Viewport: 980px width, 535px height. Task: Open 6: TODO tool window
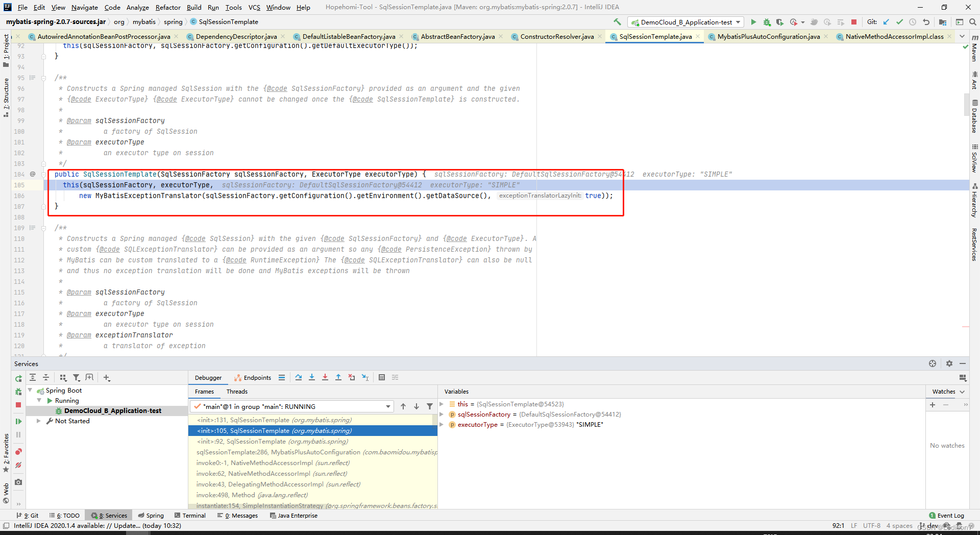point(64,516)
